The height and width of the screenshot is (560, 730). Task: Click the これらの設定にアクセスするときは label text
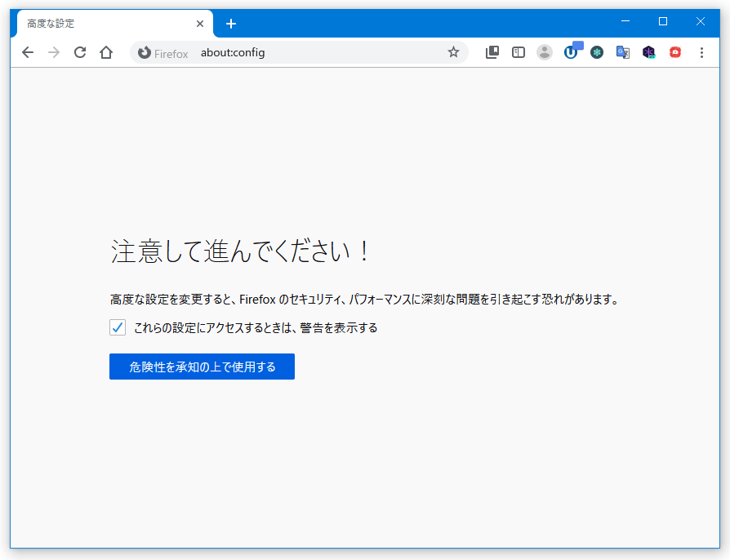(x=256, y=327)
